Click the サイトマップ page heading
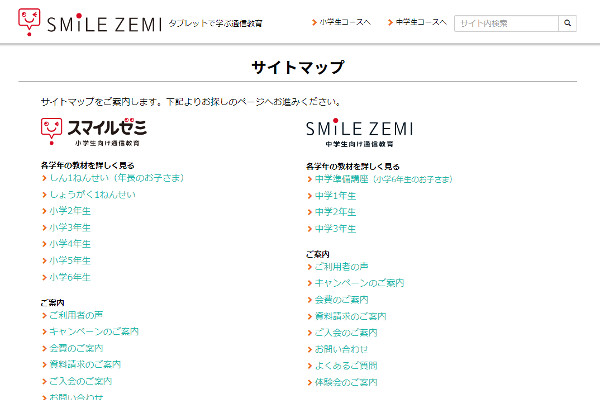This screenshot has height=400, width=600. [298, 67]
